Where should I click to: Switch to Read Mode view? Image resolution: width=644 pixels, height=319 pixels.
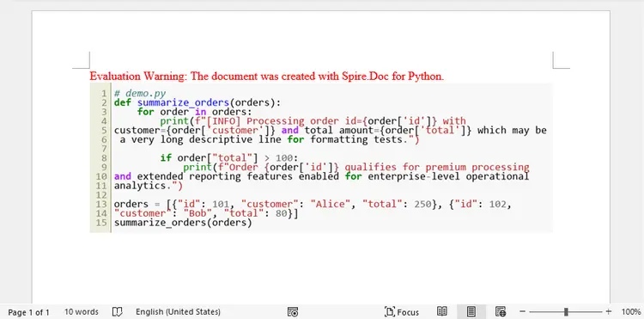[x=442, y=311]
